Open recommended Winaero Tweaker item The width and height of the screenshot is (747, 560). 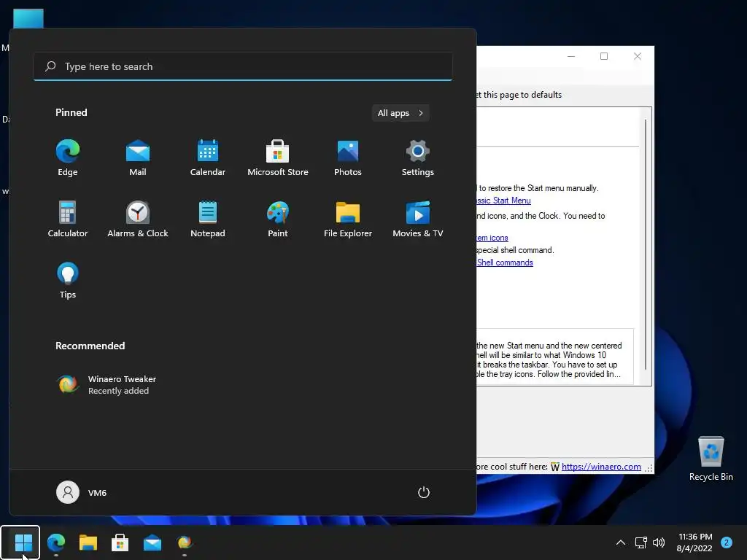pyautogui.click(x=107, y=385)
